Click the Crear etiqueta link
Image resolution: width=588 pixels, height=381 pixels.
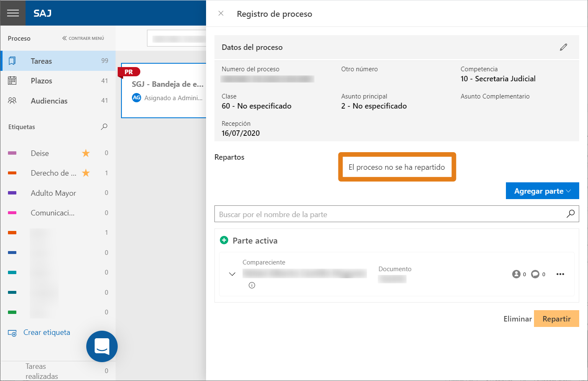pos(46,332)
